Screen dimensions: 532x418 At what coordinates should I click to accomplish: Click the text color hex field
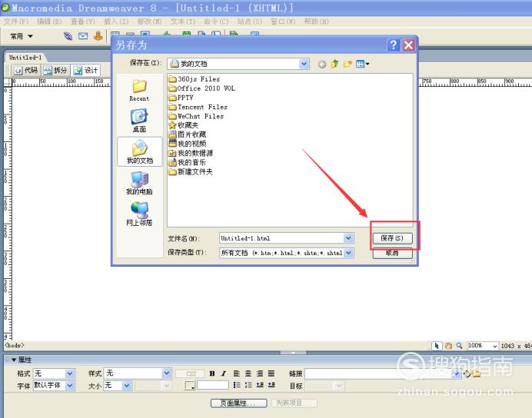pyautogui.click(x=213, y=385)
